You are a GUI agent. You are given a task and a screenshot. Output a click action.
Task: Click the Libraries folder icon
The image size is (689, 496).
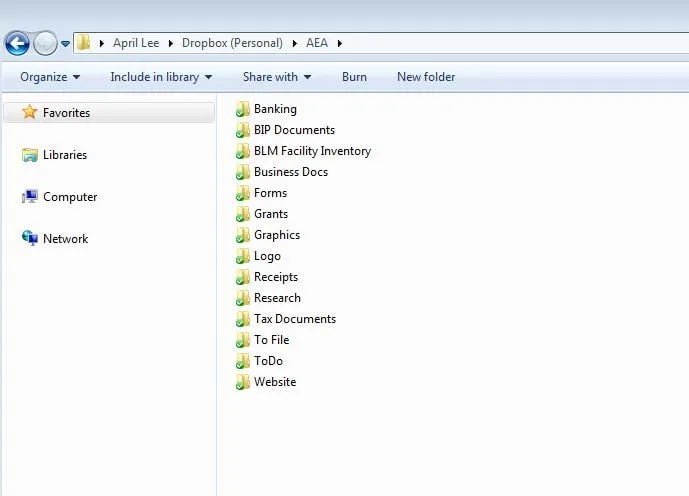click(30, 155)
